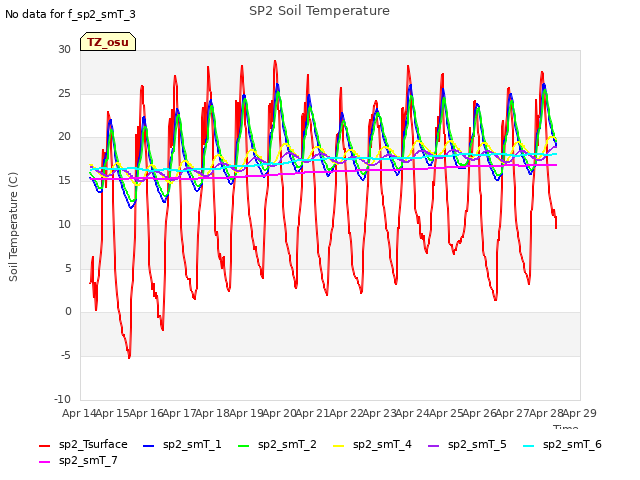This screenshot has width=640, height=480.
Task: Click the -10 y-axis tick label
Action: [62, 399]
